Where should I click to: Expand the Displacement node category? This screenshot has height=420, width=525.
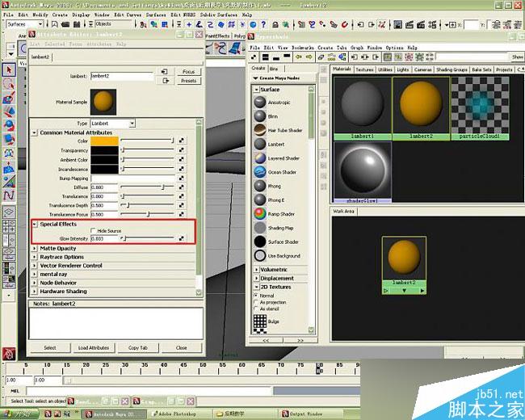pos(257,279)
